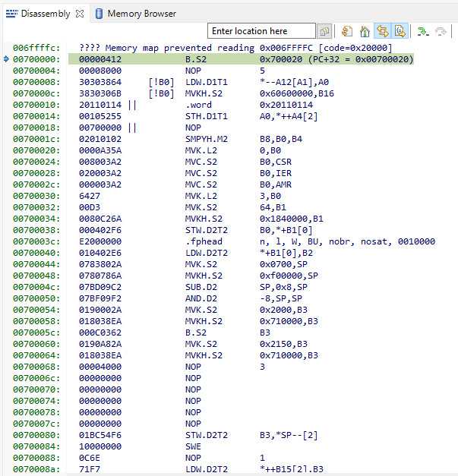Switch to the Memory Browser tab

coord(141,14)
